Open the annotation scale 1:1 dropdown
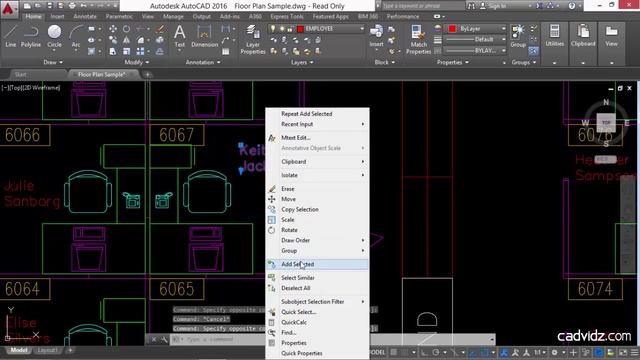The width and height of the screenshot is (640, 360). (540, 352)
